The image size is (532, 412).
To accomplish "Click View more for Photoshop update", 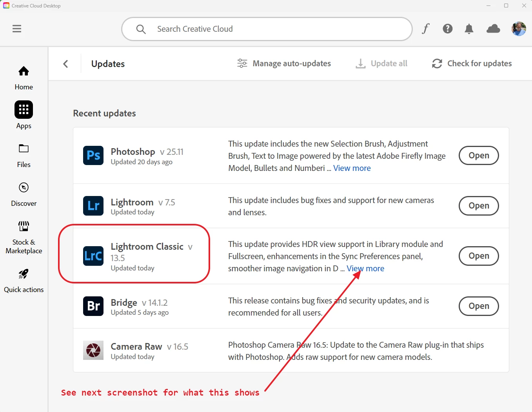I will pos(352,168).
